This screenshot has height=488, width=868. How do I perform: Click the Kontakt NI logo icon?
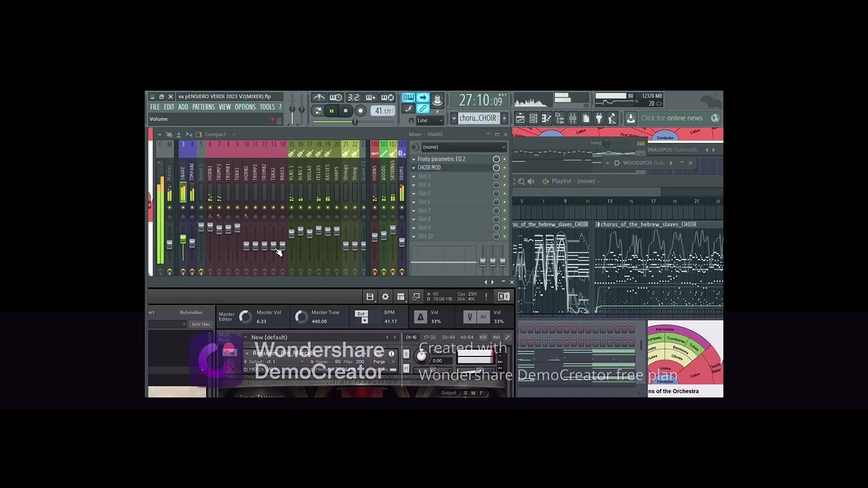click(x=503, y=297)
